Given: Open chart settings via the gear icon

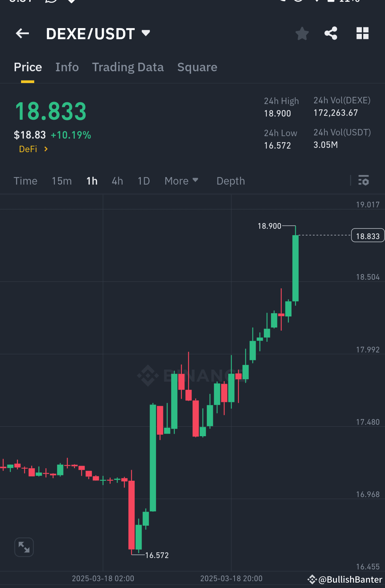Looking at the screenshot, I should click(x=364, y=181).
